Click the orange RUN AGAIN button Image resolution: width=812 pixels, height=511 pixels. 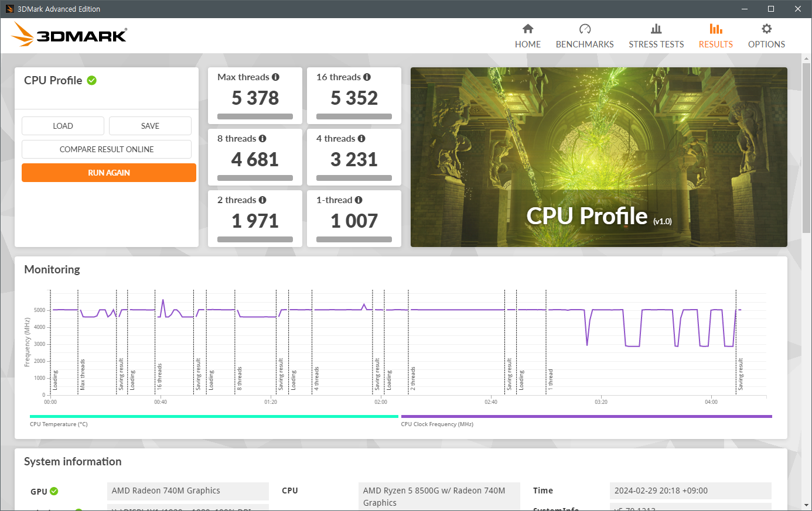click(x=109, y=173)
